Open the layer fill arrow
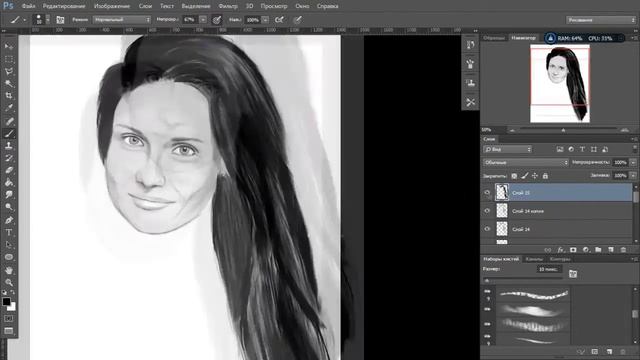Image resolution: width=640 pixels, height=360 pixels. point(633,176)
